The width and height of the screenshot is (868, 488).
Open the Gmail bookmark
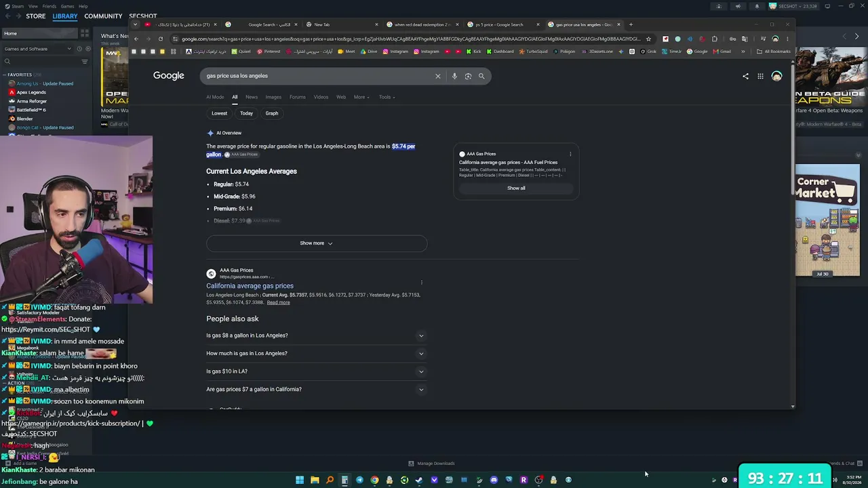coord(722,52)
